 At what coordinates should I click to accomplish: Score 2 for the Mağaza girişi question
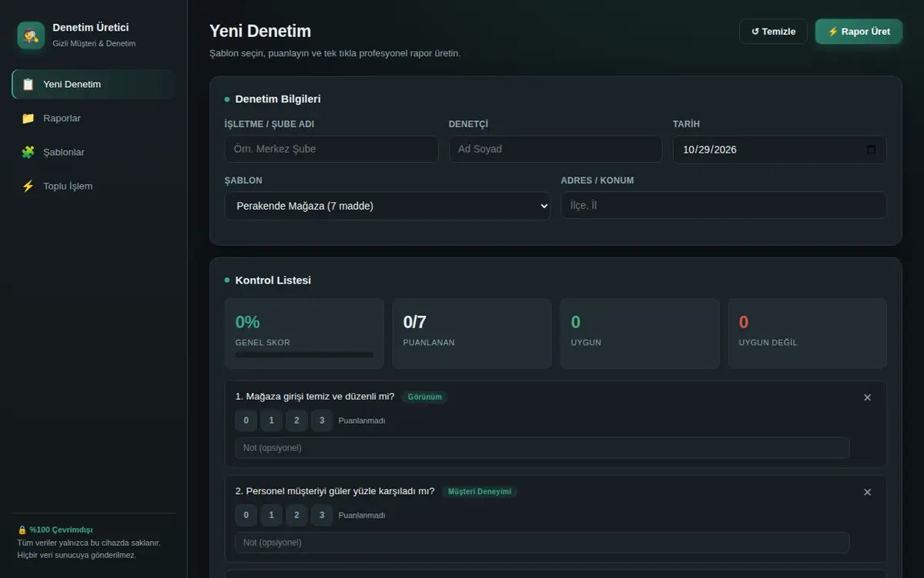click(x=296, y=421)
